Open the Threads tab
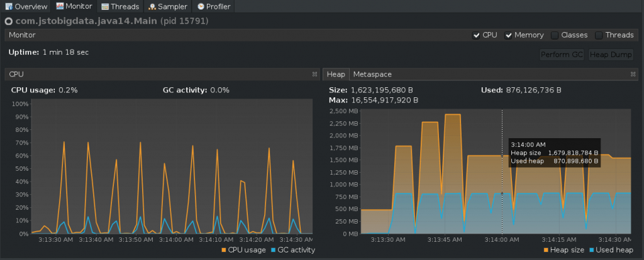Screen dimensions: 644x260 click(120, 6)
